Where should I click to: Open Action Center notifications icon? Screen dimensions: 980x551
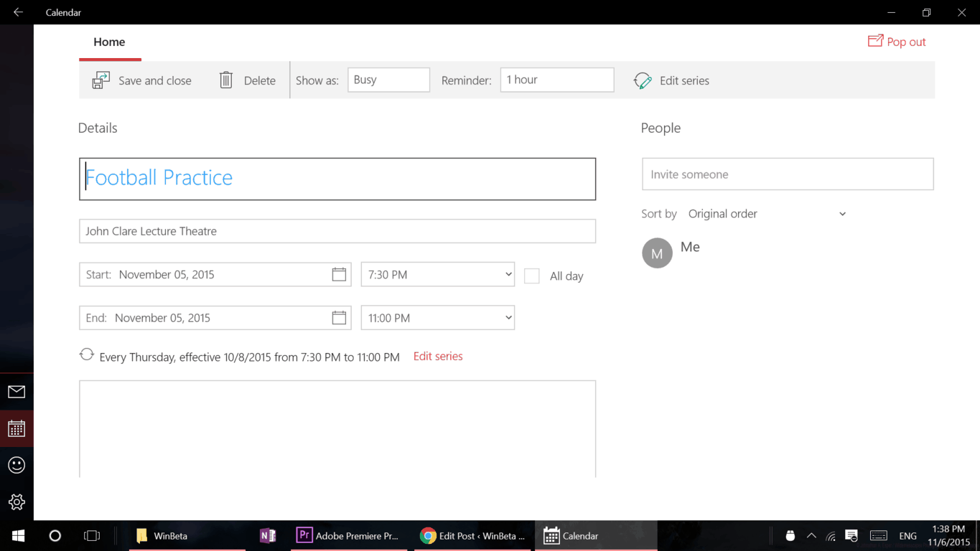point(851,536)
